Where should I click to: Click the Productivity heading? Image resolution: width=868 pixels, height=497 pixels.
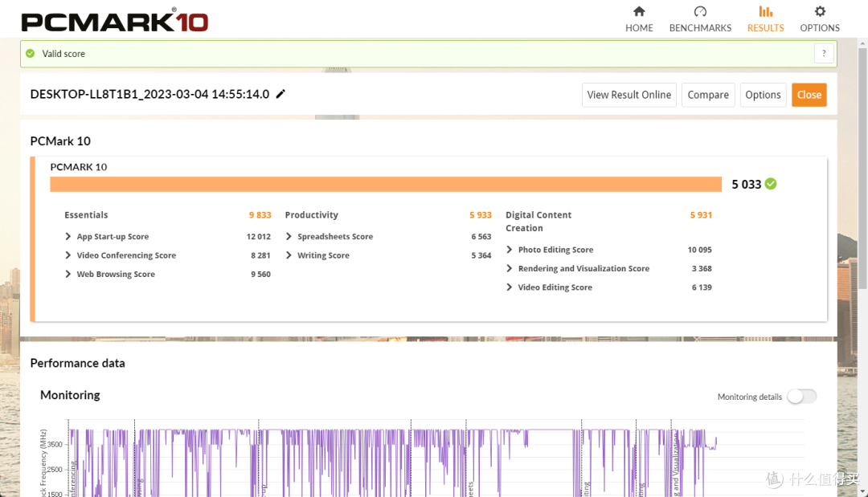pyautogui.click(x=311, y=215)
